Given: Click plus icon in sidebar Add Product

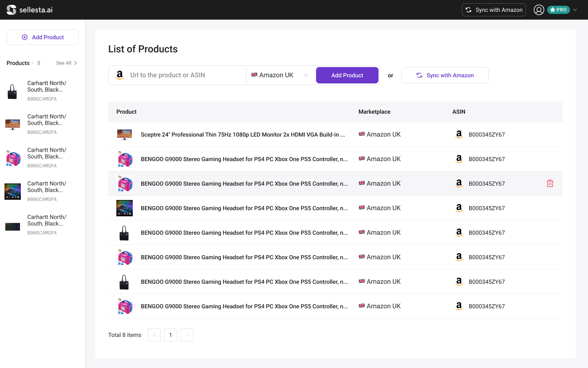Looking at the screenshot, I should click(24, 37).
